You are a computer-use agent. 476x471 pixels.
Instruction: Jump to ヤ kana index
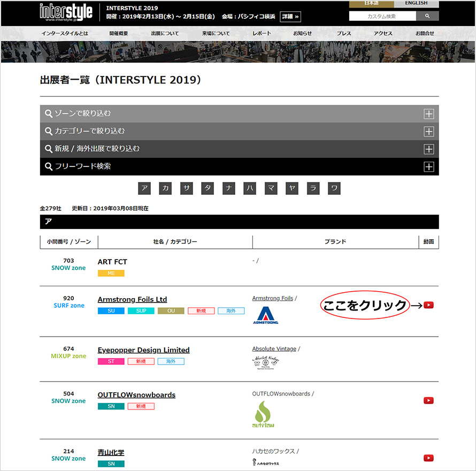click(x=292, y=188)
